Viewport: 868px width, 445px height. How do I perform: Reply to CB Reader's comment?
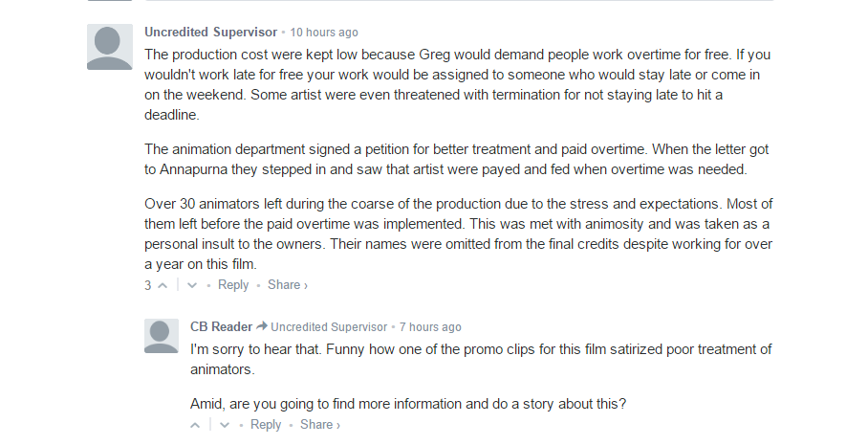click(x=266, y=425)
